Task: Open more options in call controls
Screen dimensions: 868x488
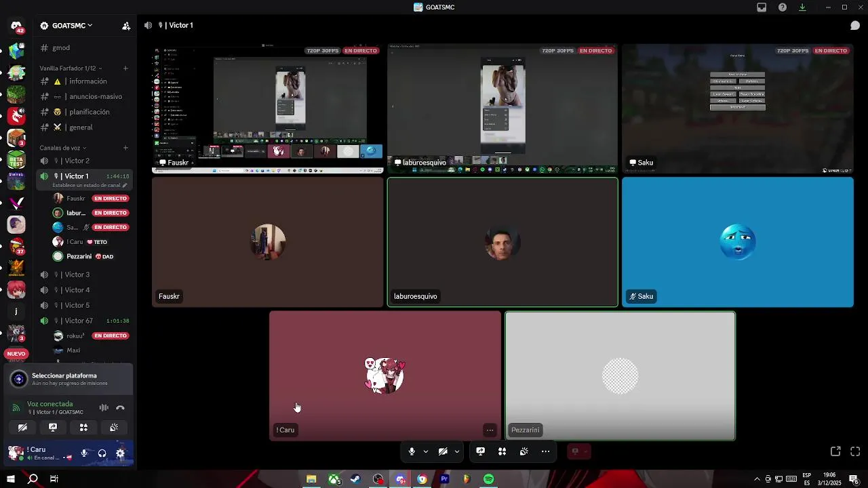Action: point(546,451)
